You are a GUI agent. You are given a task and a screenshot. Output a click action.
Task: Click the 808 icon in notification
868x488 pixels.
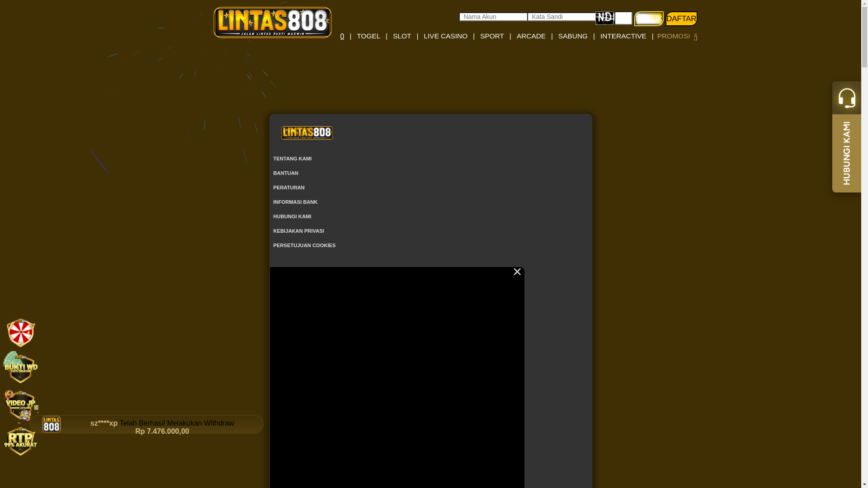tap(52, 424)
